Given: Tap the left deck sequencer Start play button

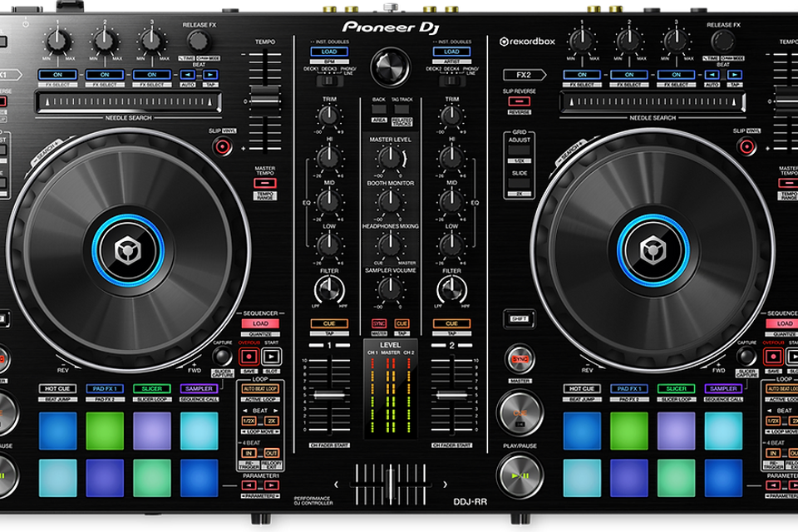Looking at the screenshot, I should click(271, 357).
